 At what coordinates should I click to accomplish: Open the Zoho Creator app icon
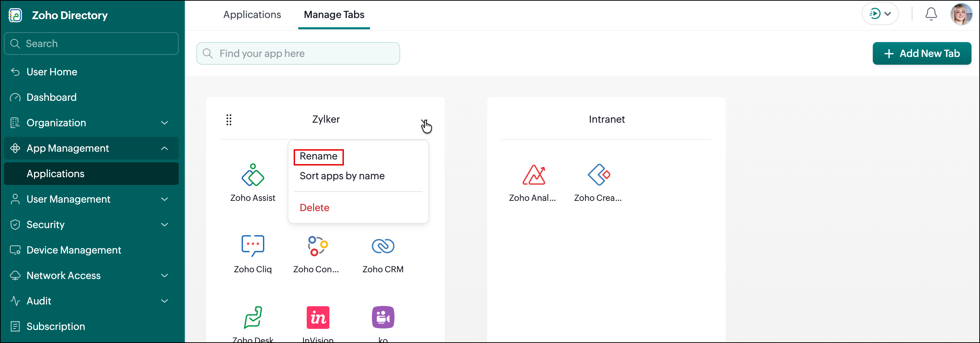click(598, 175)
